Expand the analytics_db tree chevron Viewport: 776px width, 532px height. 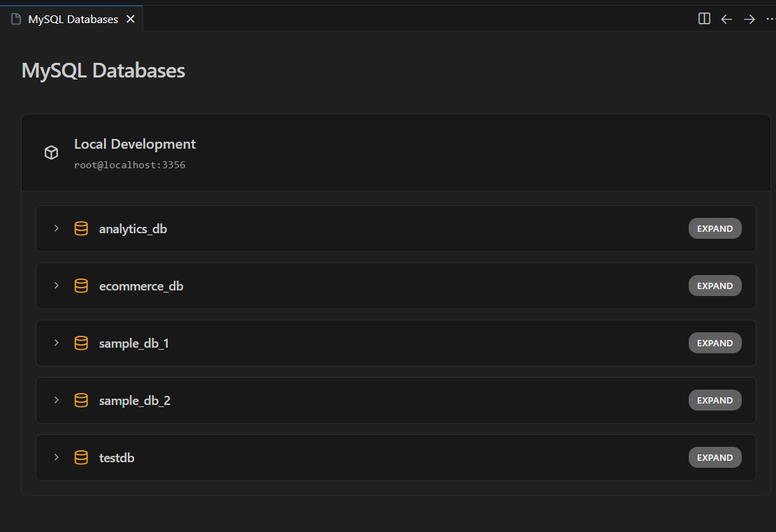(57, 228)
